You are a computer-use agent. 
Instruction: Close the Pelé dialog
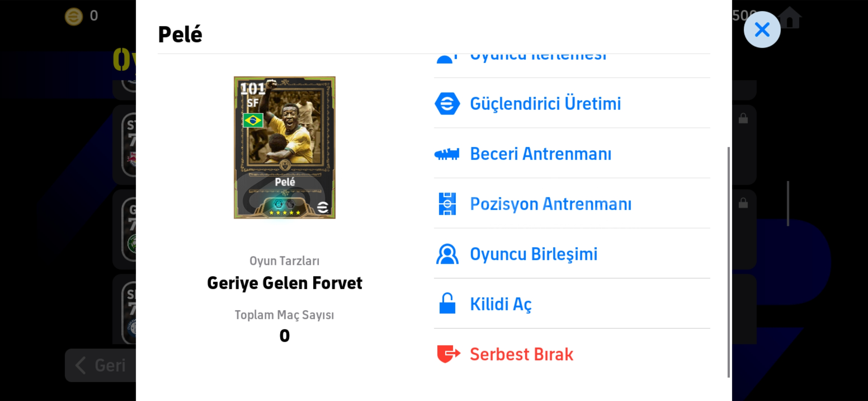click(762, 30)
